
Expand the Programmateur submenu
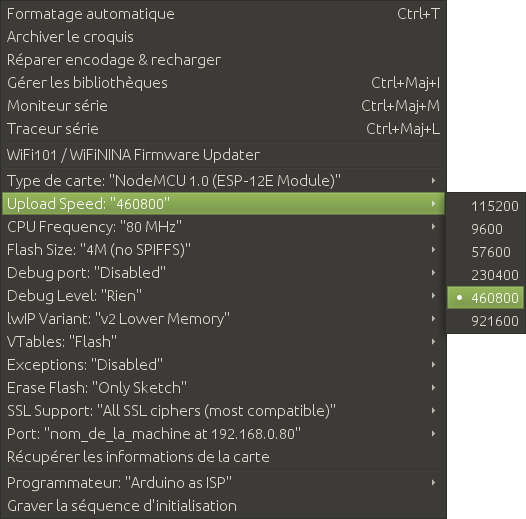point(223,483)
